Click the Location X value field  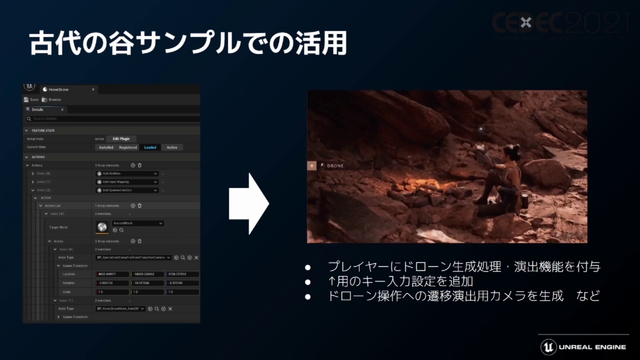pos(112,274)
